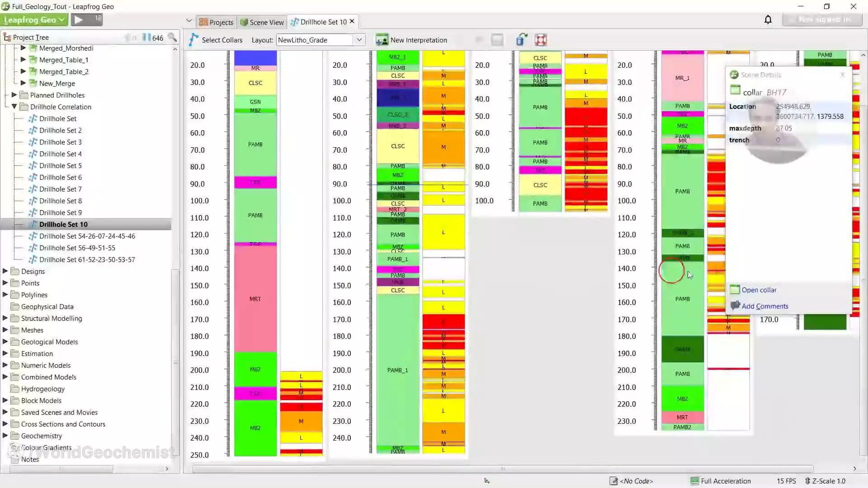Select Drillhole Set 7 correlation icon
This screenshot has width=868, height=488.
click(x=33, y=189)
